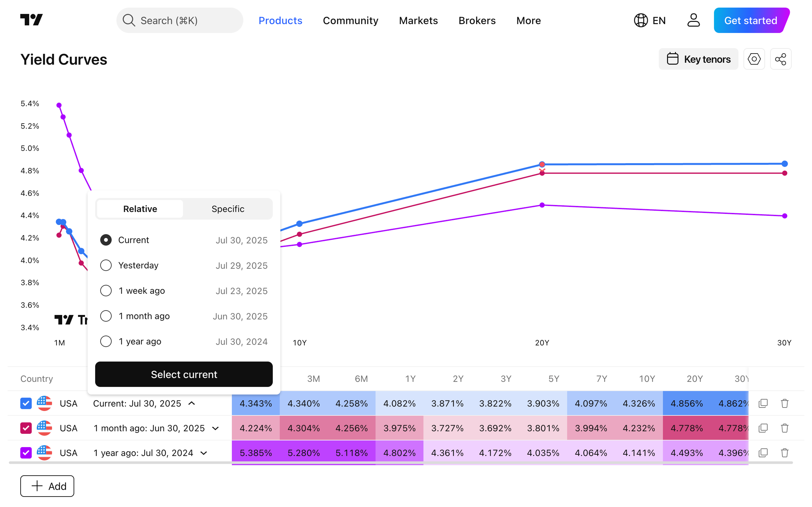
Task: Select the 1 week ago radio option
Action: [x=106, y=291]
